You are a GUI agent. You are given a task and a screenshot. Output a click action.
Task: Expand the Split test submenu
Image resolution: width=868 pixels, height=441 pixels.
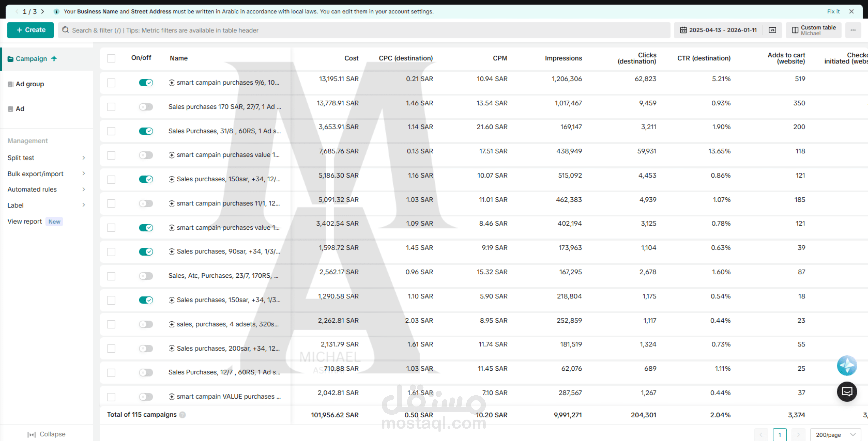[46, 158]
